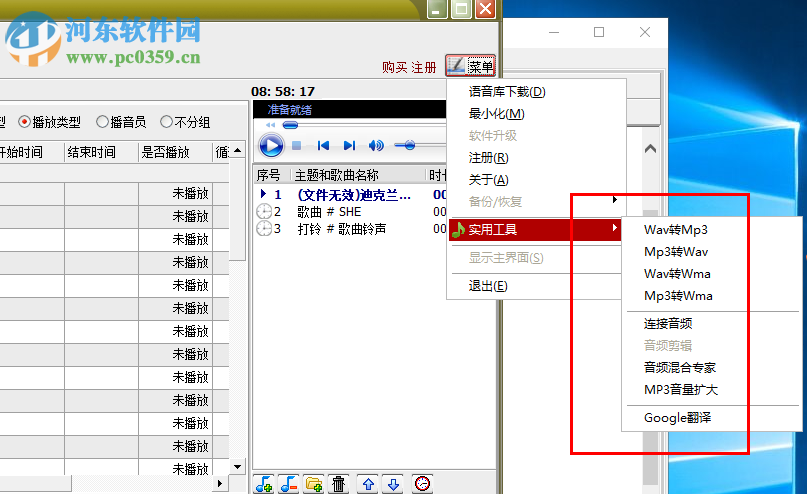The image size is (807, 494).
Task: Add a folder of songs to playlist
Action: pyautogui.click(x=313, y=484)
